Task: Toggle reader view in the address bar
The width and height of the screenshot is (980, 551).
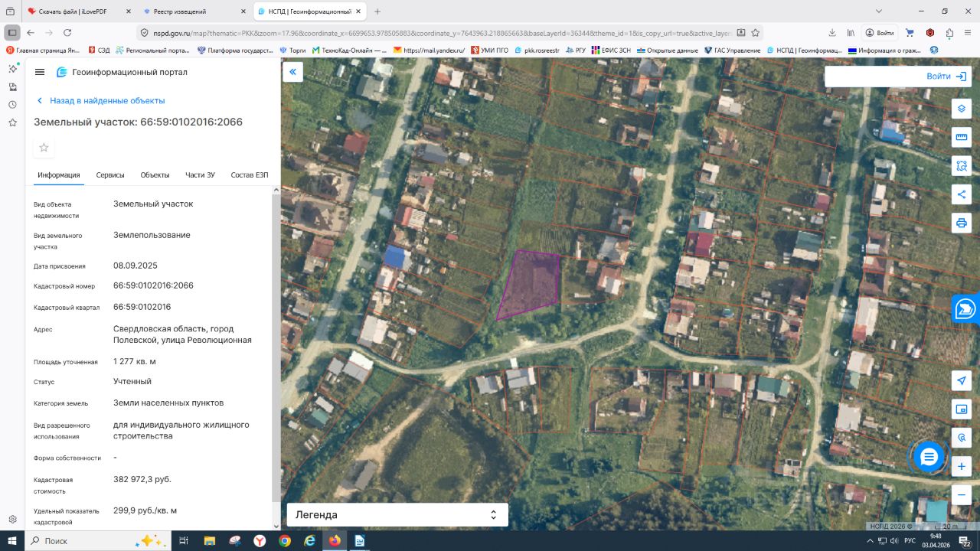Action: 741,33
